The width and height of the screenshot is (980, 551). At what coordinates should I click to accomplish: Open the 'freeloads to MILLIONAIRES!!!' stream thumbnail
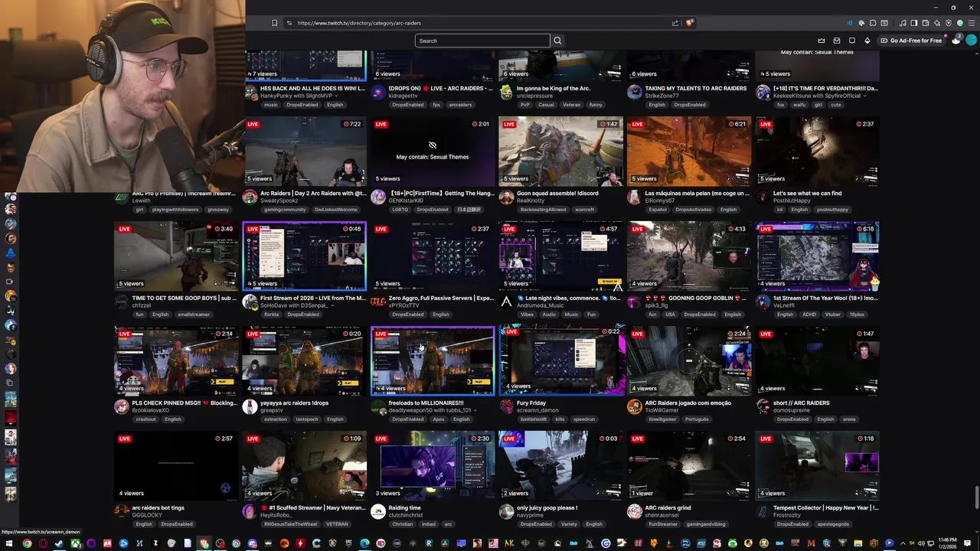coord(433,360)
